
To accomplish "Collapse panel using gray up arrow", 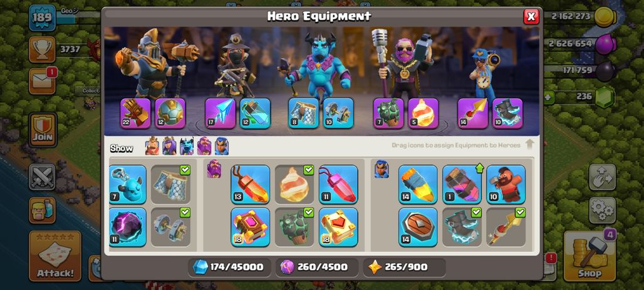I will click(x=529, y=144).
